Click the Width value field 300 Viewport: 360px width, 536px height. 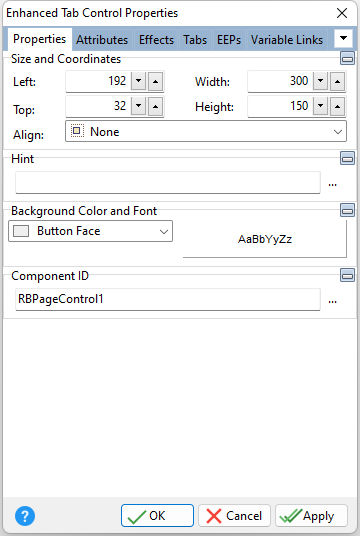pyautogui.click(x=280, y=81)
